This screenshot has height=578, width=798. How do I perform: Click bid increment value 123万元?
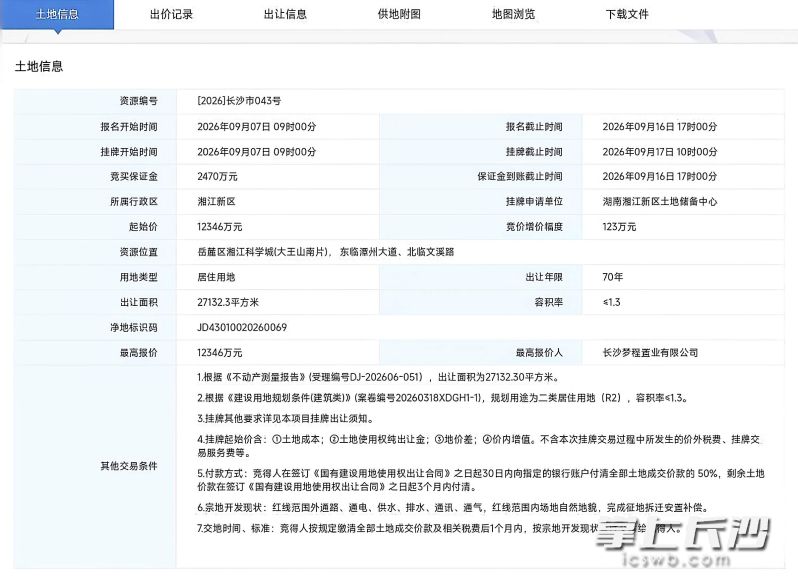(x=619, y=227)
